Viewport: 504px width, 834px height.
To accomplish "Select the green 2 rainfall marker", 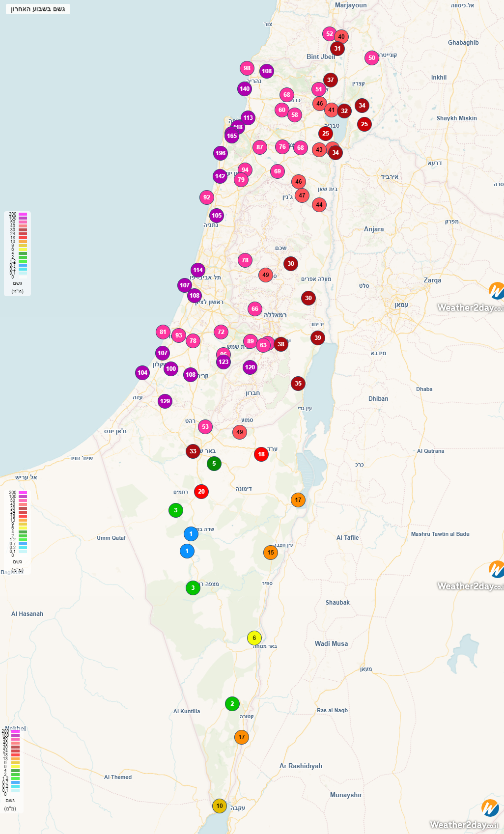I will coord(232,704).
